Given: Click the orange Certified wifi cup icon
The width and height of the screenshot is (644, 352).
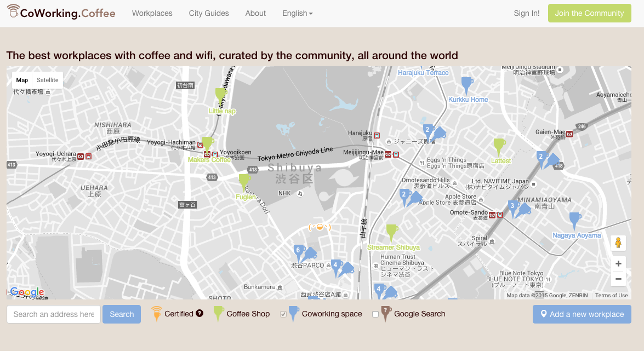Looking at the screenshot, I should [157, 314].
